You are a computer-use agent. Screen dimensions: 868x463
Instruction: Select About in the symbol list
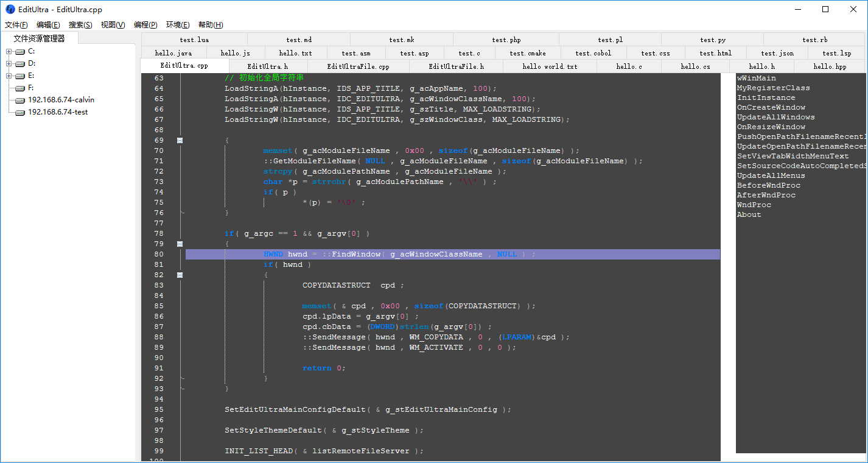point(749,214)
